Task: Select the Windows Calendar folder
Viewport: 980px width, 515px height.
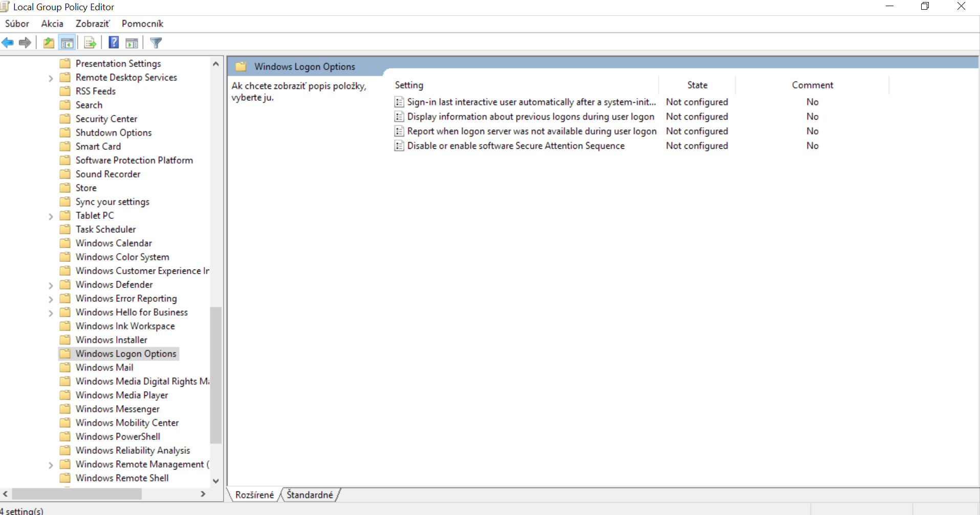Action: point(114,243)
